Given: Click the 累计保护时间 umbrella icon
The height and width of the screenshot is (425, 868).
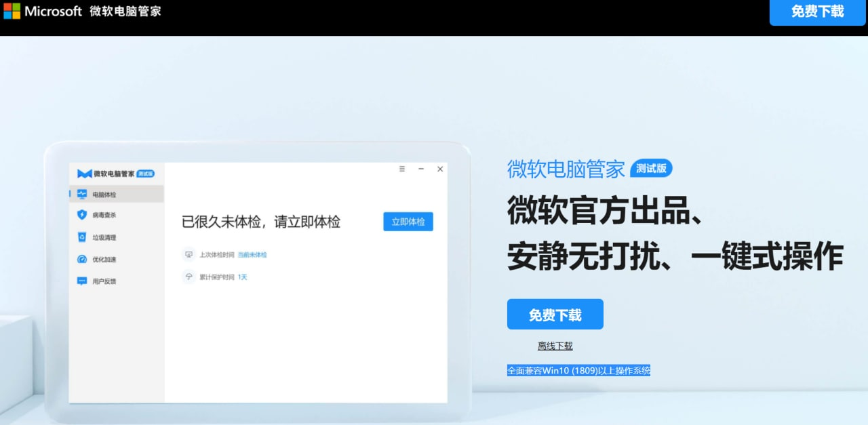Looking at the screenshot, I should pos(189,277).
